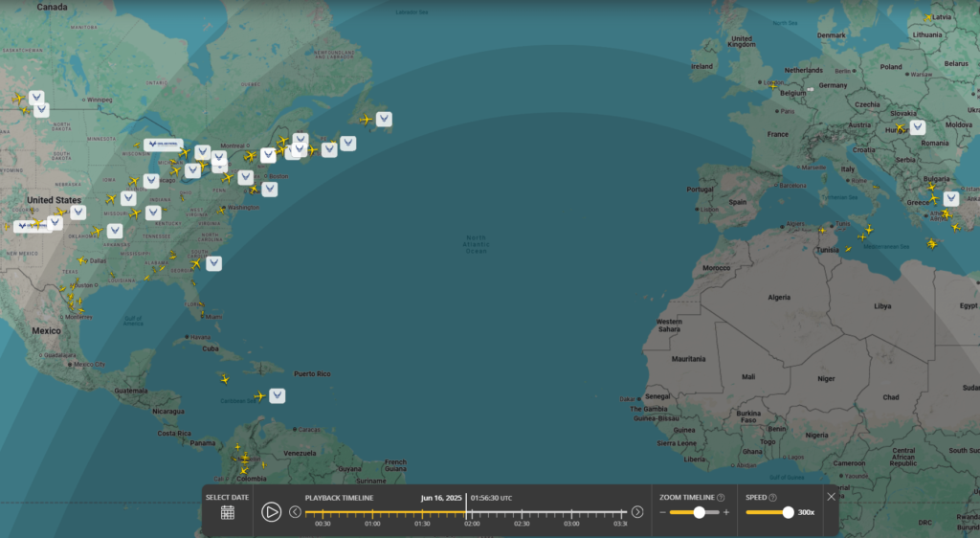Select the aircraft over Hungary
This screenshot has width=980, height=538.
[x=900, y=128]
